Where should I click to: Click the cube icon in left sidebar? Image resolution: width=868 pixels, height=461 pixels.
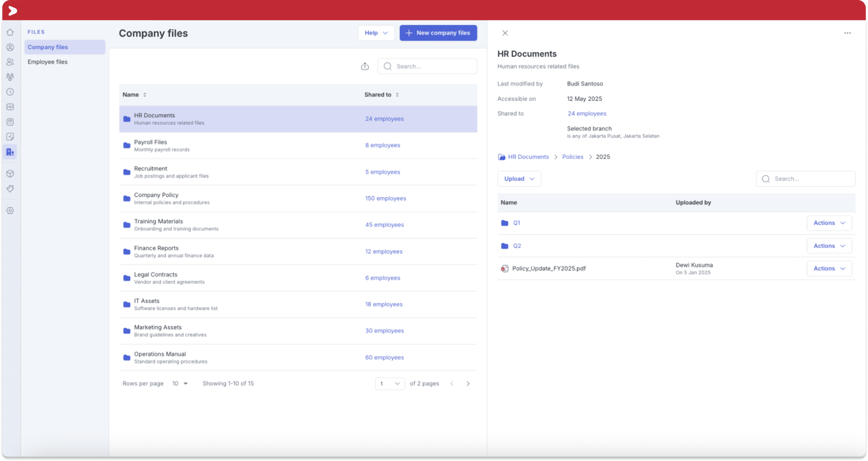10,174
